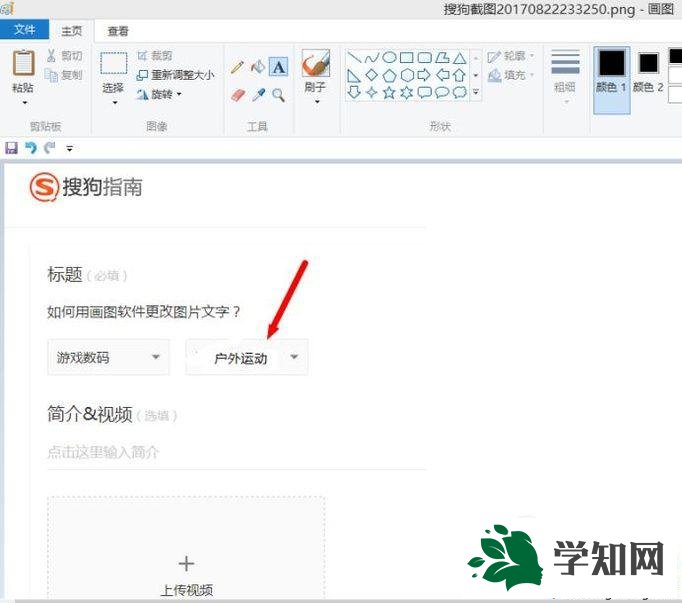Open the File (文件) menu

(24, 30)
